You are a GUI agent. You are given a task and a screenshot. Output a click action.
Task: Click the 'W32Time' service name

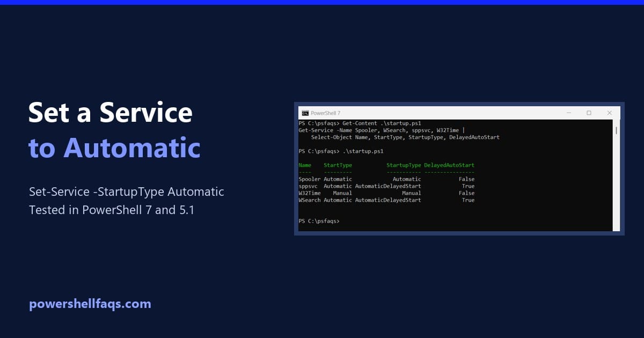(x=310, y=193)
